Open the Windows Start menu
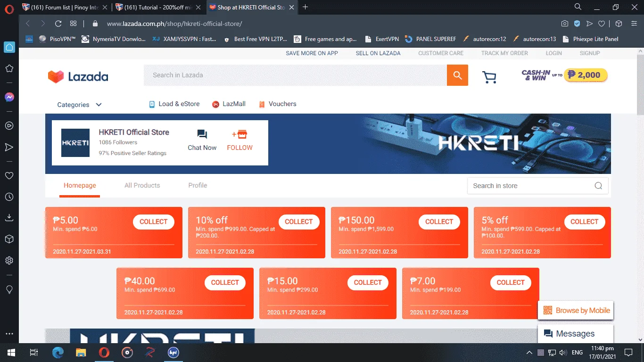 point(11,353)
